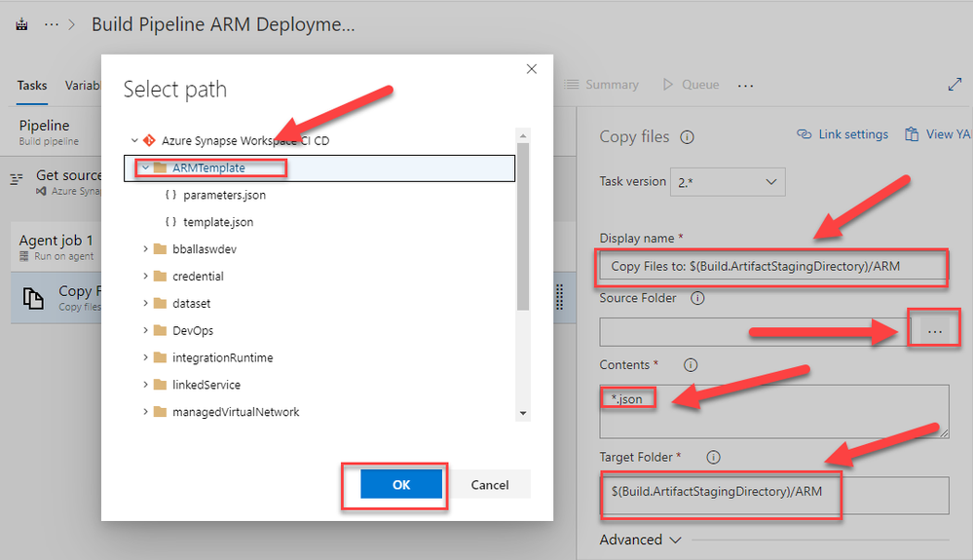Select the linkedService folder
The image size is (973, 560).
pos(206,385)
